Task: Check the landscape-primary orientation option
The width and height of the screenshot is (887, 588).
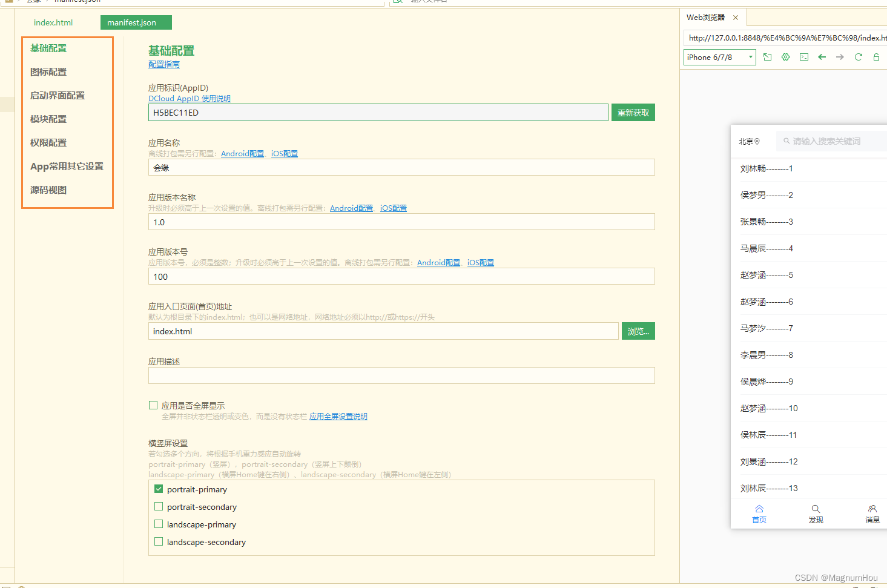Action: tap(159, 524)
